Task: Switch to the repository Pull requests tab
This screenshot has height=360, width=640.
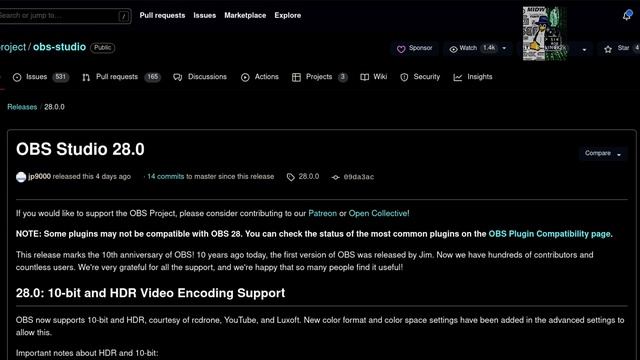Action: pos(121,77)
